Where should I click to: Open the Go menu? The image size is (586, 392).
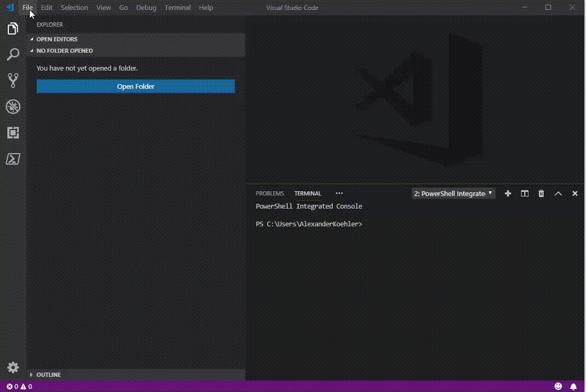[x=123, y=7]
